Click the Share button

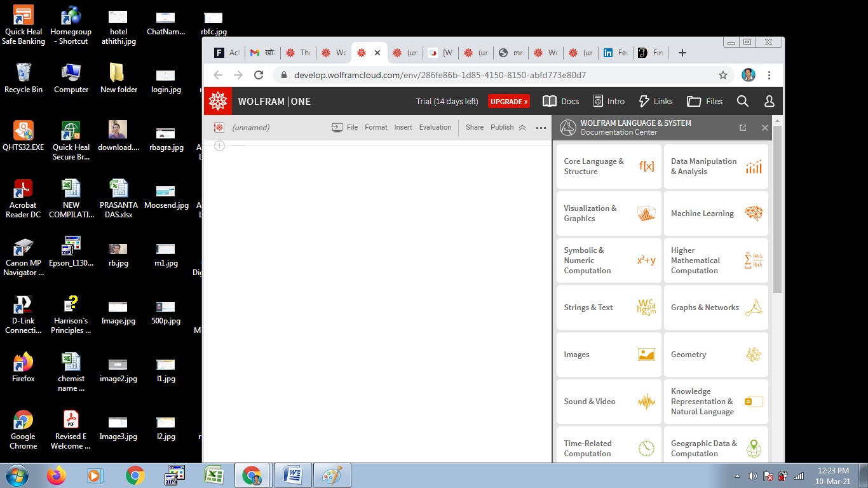475,127
